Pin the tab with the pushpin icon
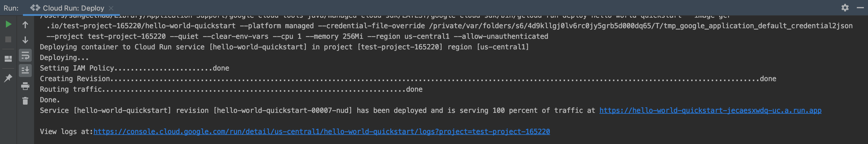 coord(9,78)
